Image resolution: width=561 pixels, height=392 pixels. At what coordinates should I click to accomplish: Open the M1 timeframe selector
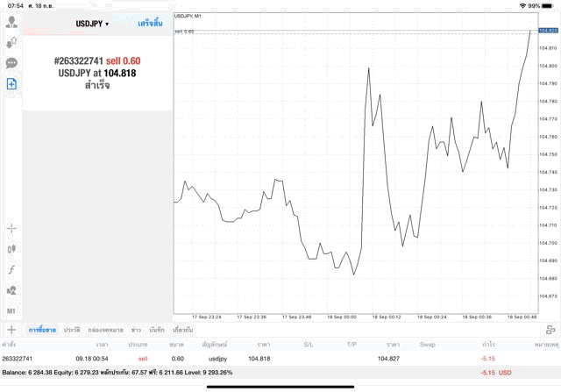[11, 310]
